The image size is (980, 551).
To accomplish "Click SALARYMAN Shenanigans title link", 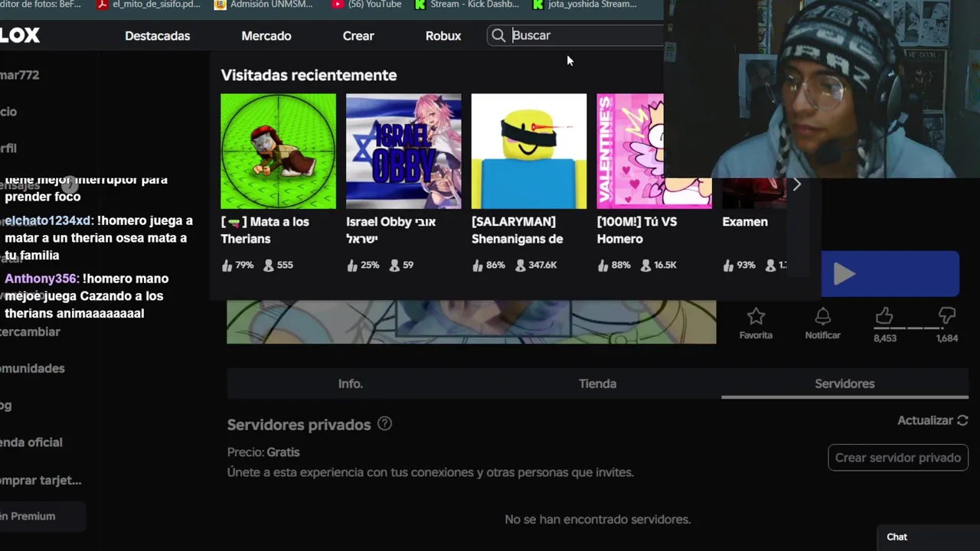I will pos(518,230).
